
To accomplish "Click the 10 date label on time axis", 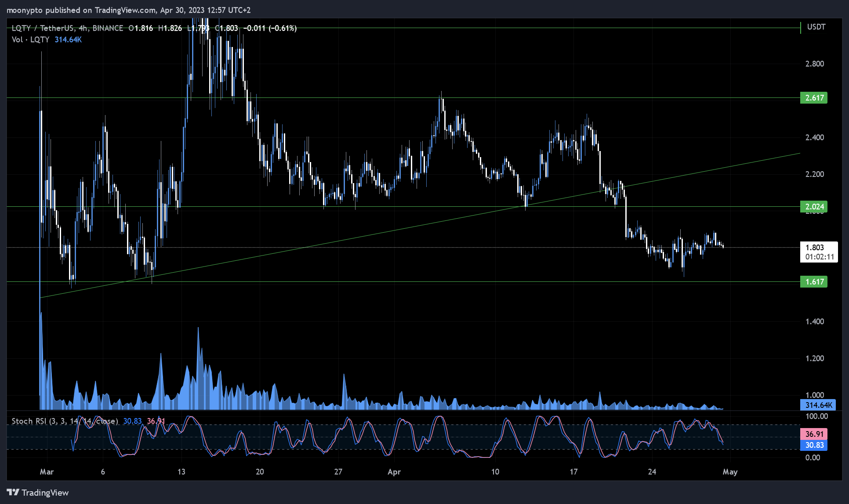I will click(x=495, y=472).
